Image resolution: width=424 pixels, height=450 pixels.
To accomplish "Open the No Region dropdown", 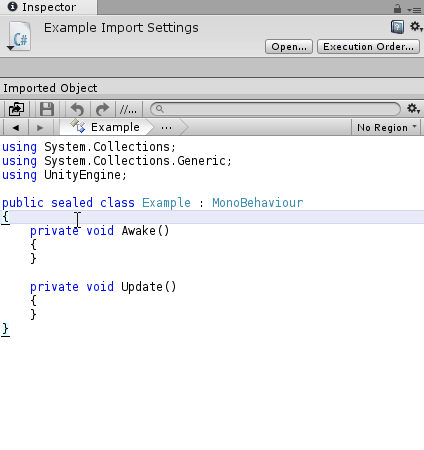I will [386, 127].
